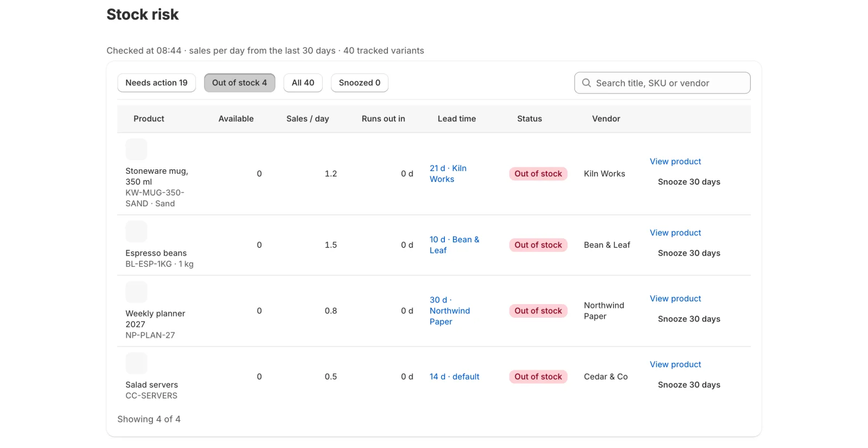868x448 pixels.
Task: Click the Cedar & Co vendor cell
Action: tap(606, 376)
